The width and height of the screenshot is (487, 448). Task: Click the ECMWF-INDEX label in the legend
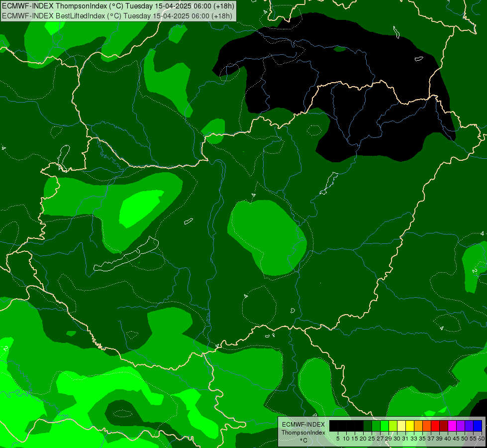(303, 425)
